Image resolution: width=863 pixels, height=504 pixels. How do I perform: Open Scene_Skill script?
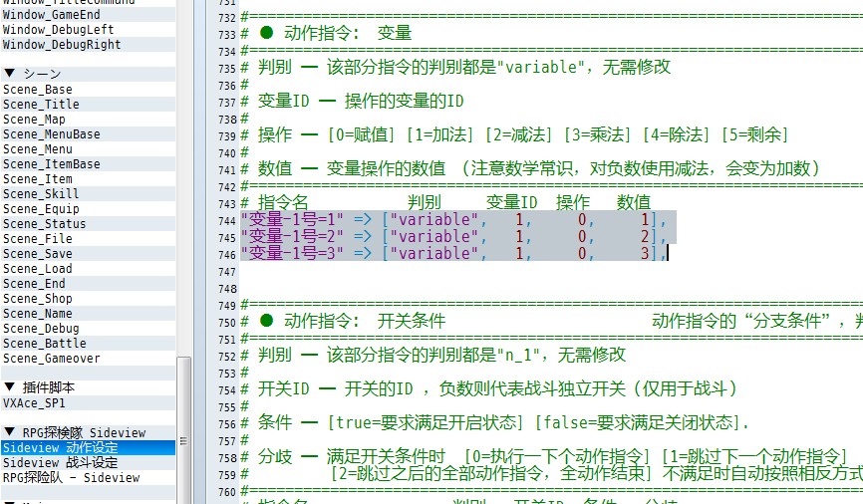coord(88,193)
